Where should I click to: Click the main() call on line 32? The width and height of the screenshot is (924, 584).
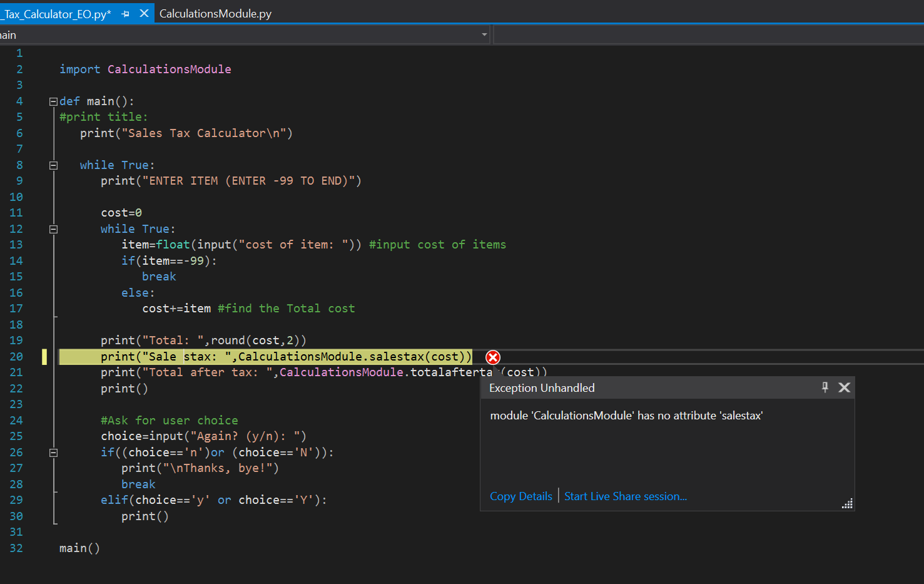[79, 548]
